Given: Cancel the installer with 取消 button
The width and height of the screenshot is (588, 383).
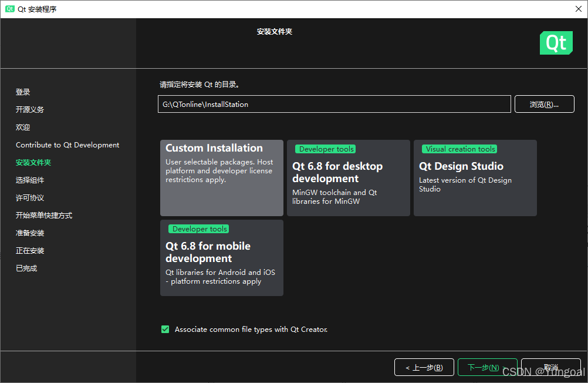Looking at the screenshot, I should 551,367.
